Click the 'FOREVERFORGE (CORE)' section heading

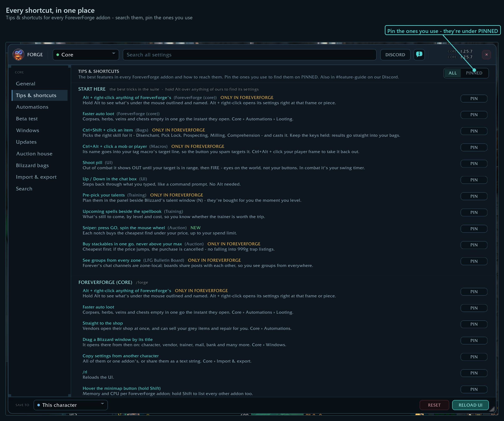(x=105, y=282)
